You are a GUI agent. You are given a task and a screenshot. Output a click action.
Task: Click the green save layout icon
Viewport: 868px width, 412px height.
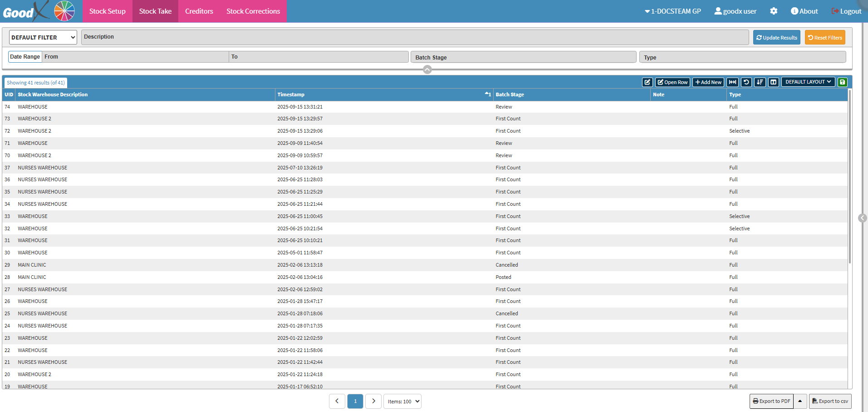pos(842,82)
